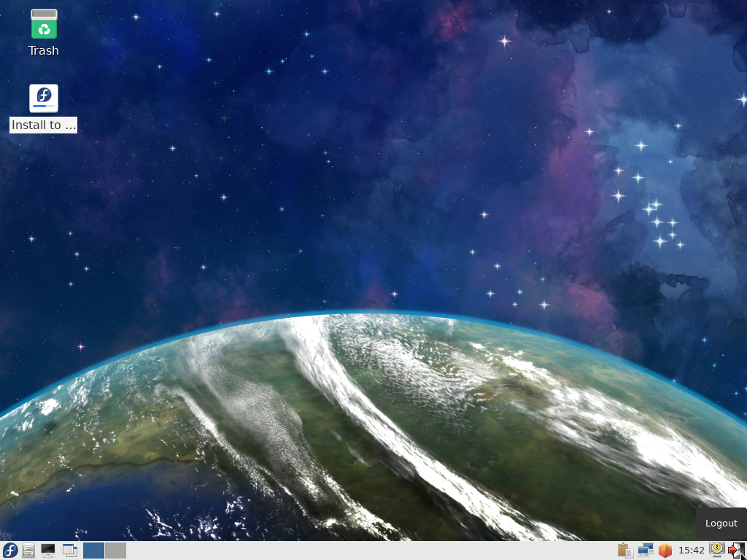Open the network connections tray icon
Viewport: 747px width, 560px height.
[x=645, y=551]
